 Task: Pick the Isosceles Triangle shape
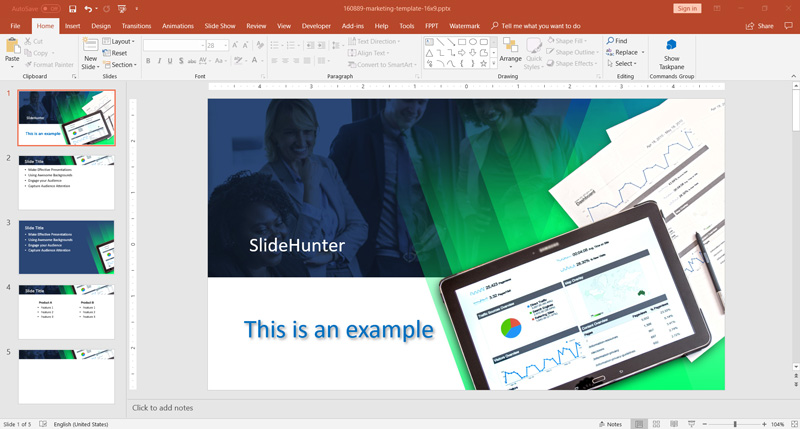pos(429,53)
